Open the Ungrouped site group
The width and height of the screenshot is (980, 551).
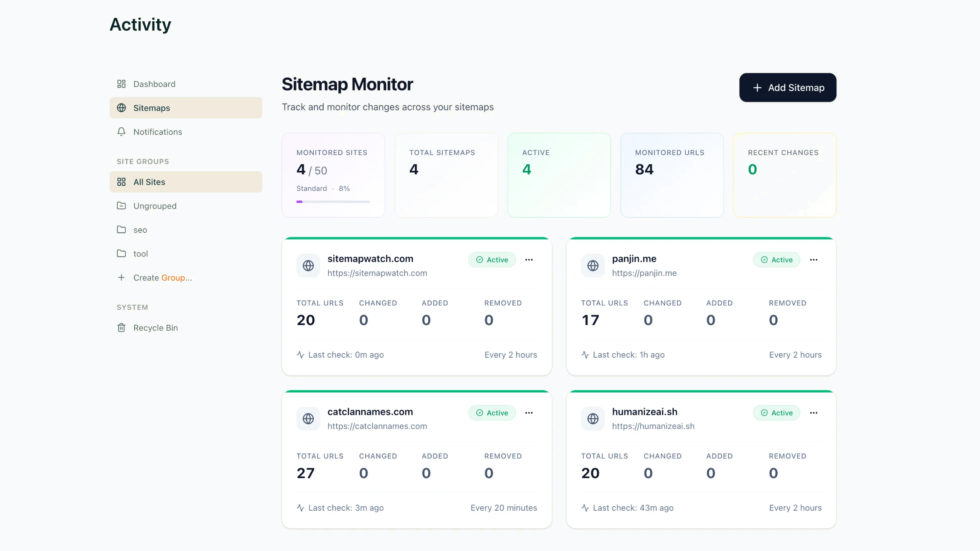(x=155, y=206)
